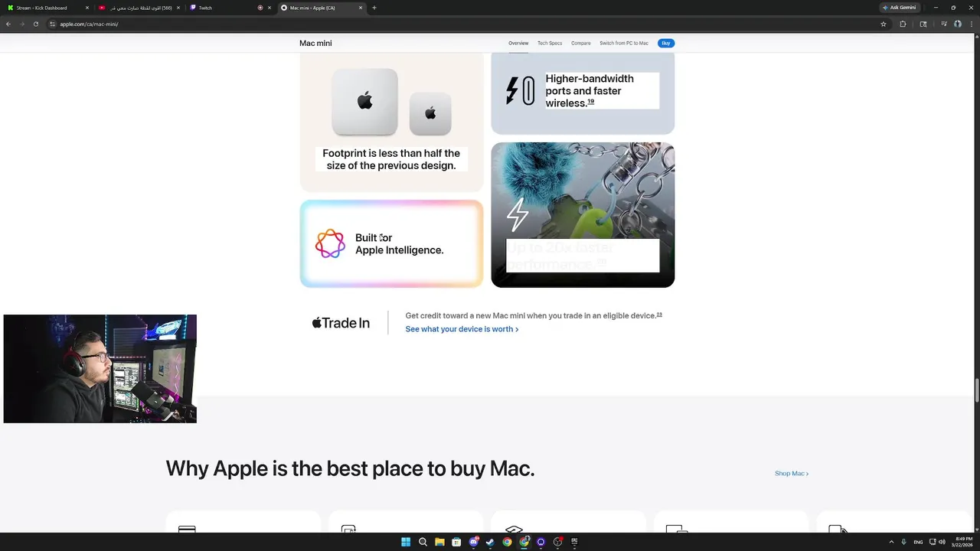
Task: Open File Explorer from the taskbar
Action: (439, 542)
